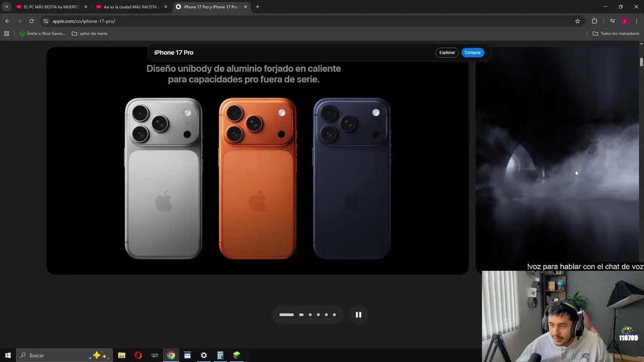The image size is (644, 362).
Task: Select the iPhone 17 Pro browser tab
Action: [x=211, y=7]
